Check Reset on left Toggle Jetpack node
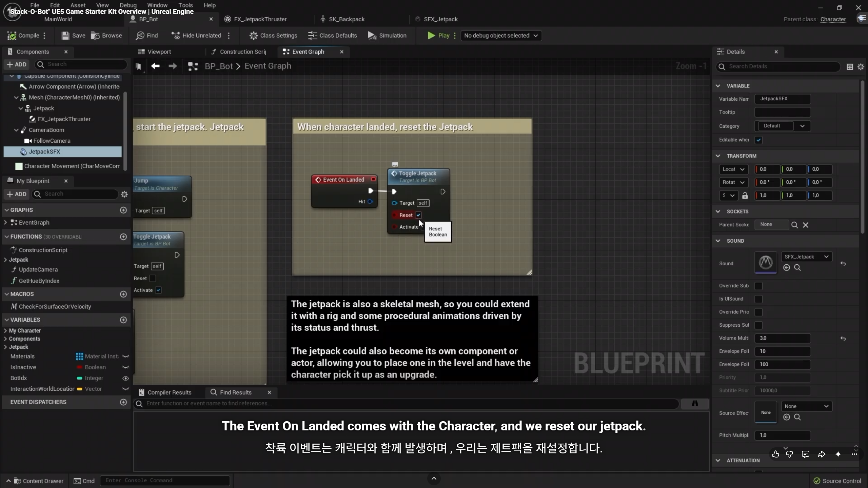The width and height of the screenshot is (868, 488). pyautogui.click(x=153, y=278)
